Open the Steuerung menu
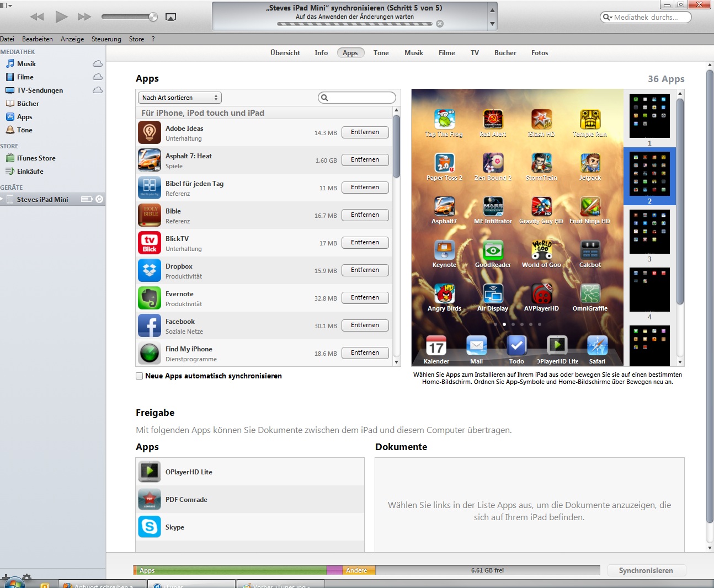Screen dimensions: 714x588 pos(106,39)
